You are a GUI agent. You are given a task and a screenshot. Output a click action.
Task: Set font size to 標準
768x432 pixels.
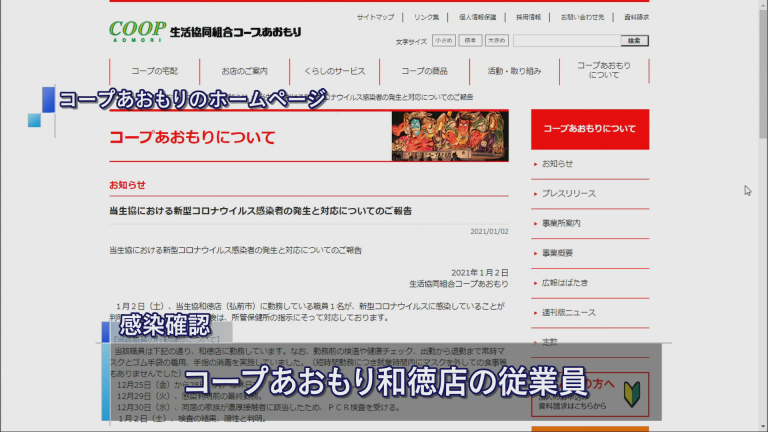[470, 41]
